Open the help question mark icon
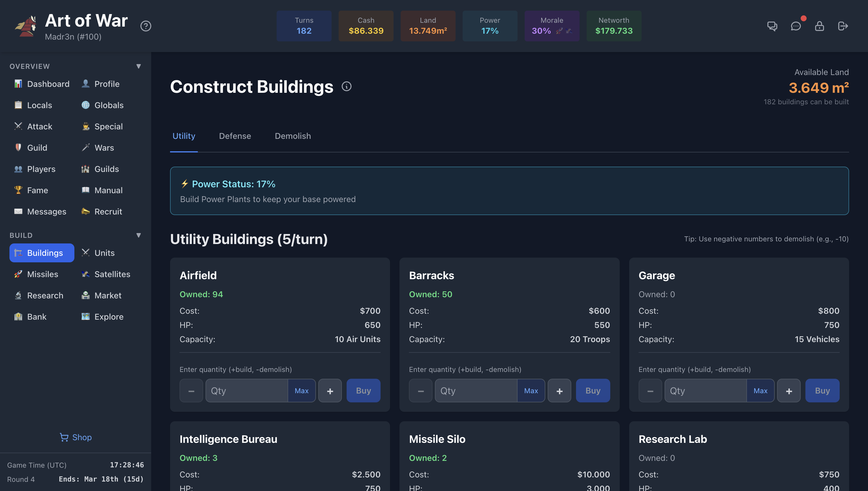The width and height of the screenshot is (868, 491). tap(146, 26)
